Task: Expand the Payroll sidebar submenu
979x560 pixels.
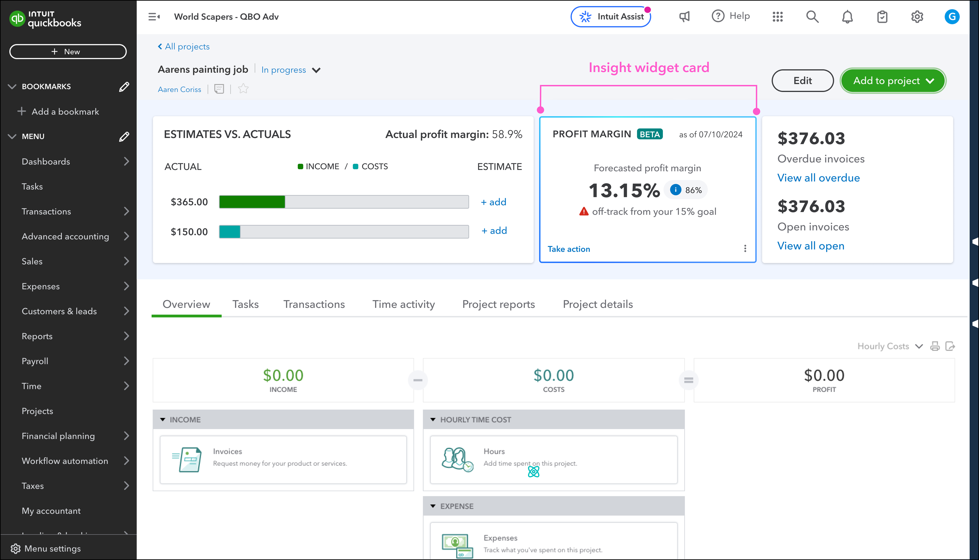Action: click(x=126, y=361)
